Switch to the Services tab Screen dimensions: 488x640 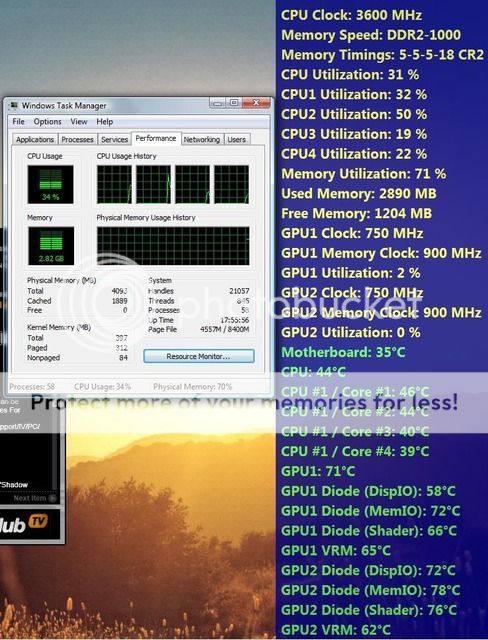[x=114, y=140]
